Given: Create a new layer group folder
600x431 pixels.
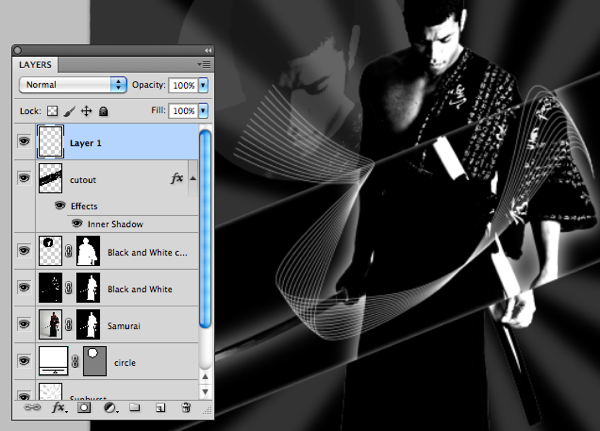Looking at the screenshot, I should (x=134, y=407).
